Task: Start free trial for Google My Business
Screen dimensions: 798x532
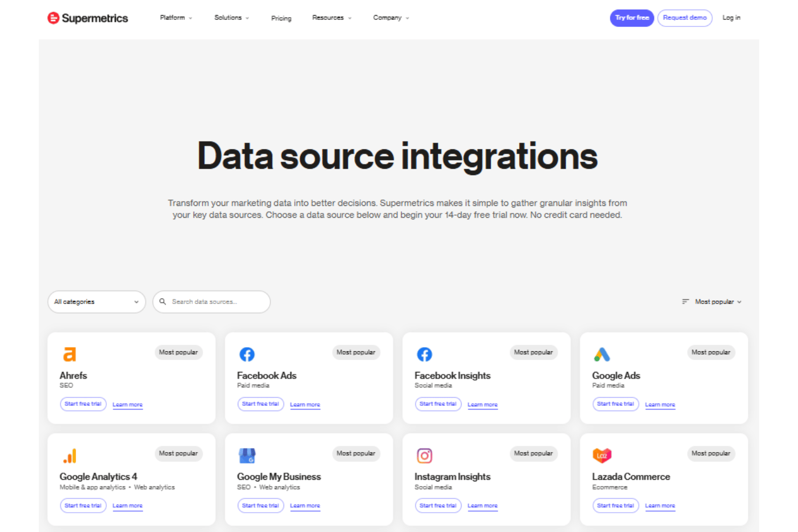Action: pos(260,506)
